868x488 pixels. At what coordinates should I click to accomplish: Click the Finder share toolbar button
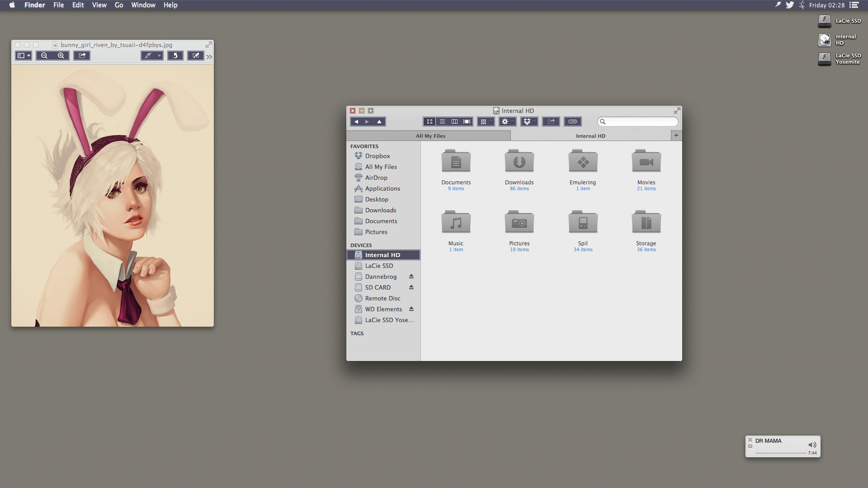tap(551, 122)
